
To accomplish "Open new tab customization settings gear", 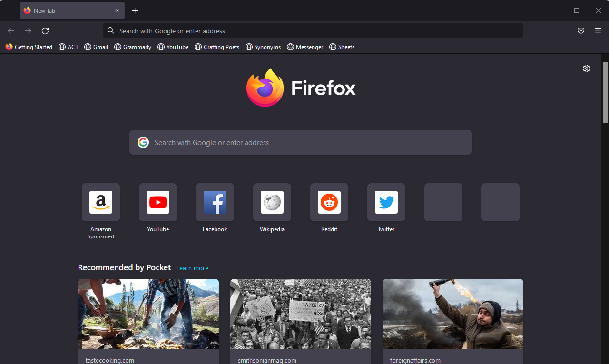I will click(587, 69).
